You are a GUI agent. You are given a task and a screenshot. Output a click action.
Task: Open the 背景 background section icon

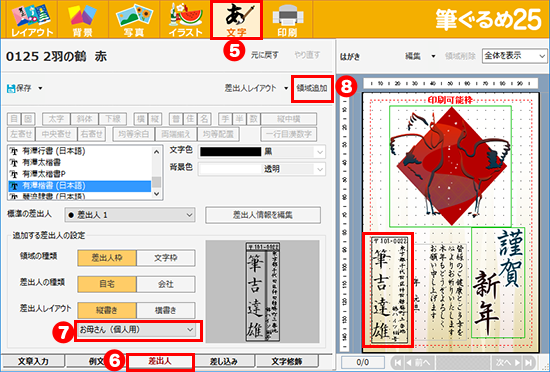[x=82, y=20]
